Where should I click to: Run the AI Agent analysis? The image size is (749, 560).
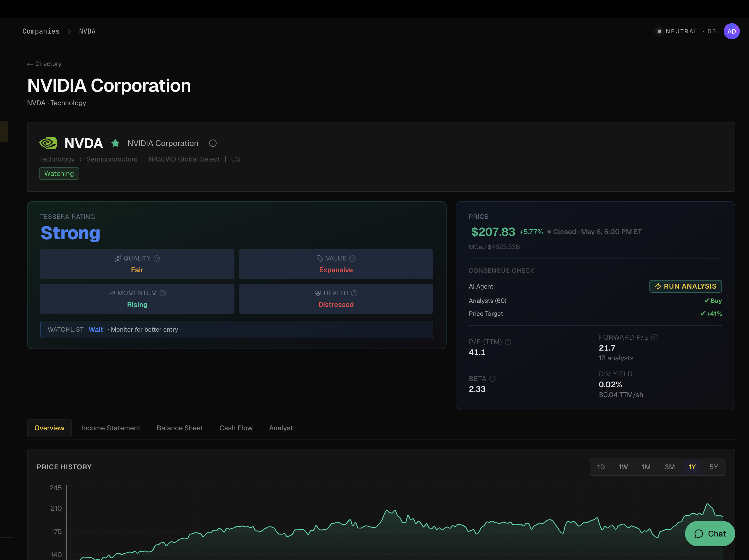coord(686,286)
